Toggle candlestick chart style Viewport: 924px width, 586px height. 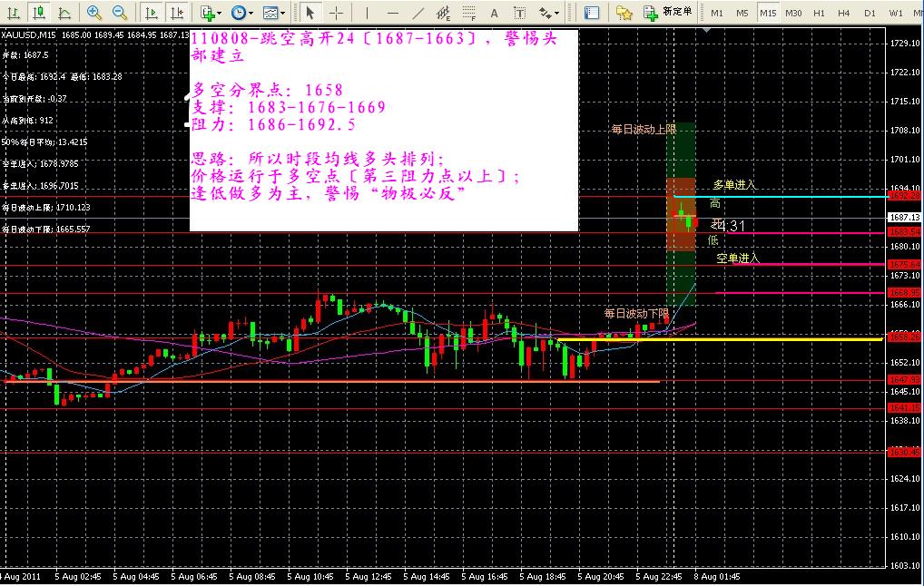tap(38, 13)
